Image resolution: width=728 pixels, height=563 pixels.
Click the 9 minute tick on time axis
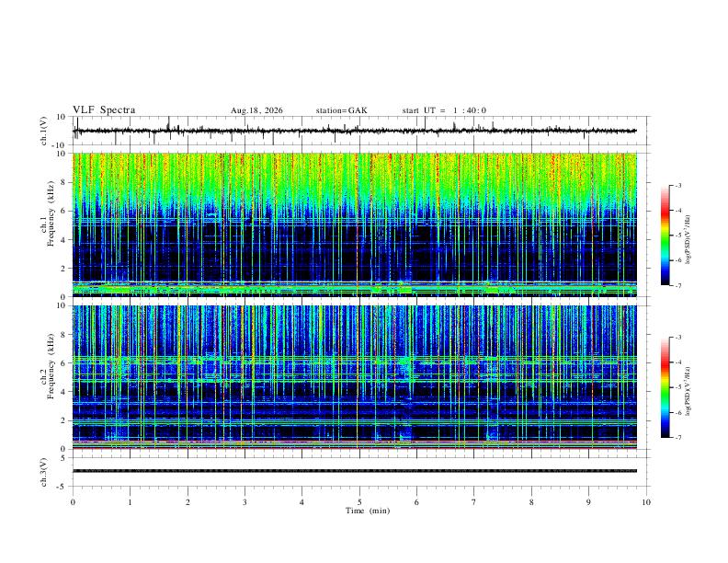click(x=588, y=502)
